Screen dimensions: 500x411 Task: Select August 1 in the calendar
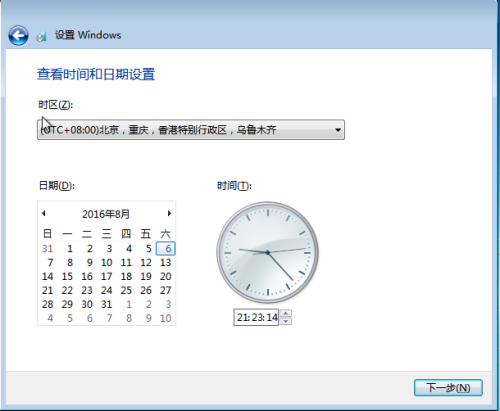click(x=70, y=249)
